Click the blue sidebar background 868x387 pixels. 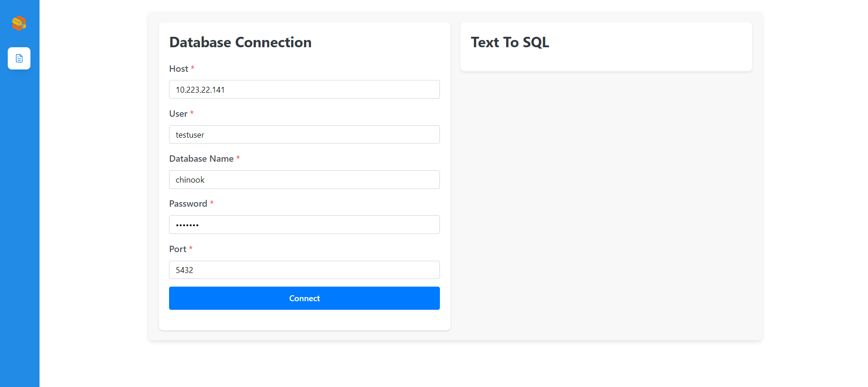click(20, 227)
